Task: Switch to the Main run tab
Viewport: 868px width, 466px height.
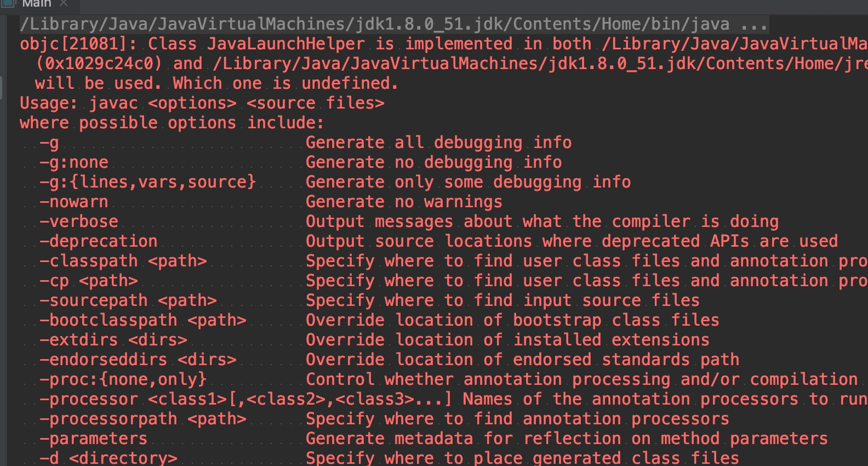Action: point(37,4)
